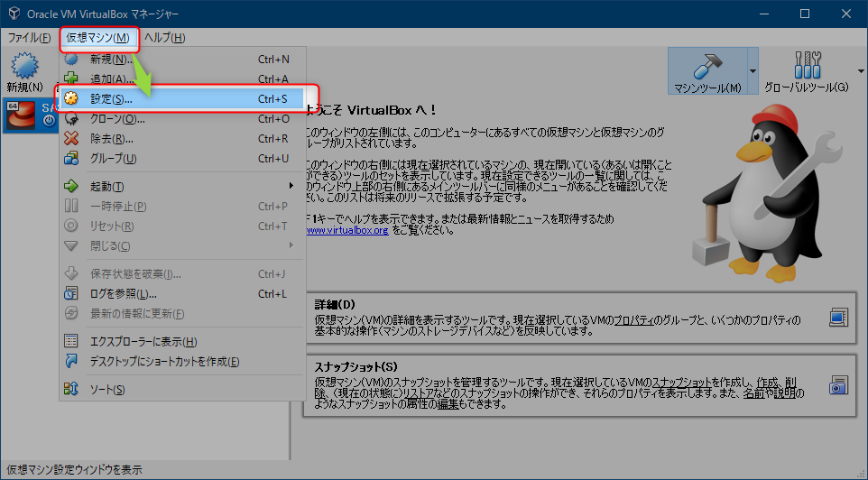Image resolution: width=868 pixels, height=480 pixels.
Task: Expand the Global Tools dropdown arrow
Action: pyautogui.click(x=861, y=71)
